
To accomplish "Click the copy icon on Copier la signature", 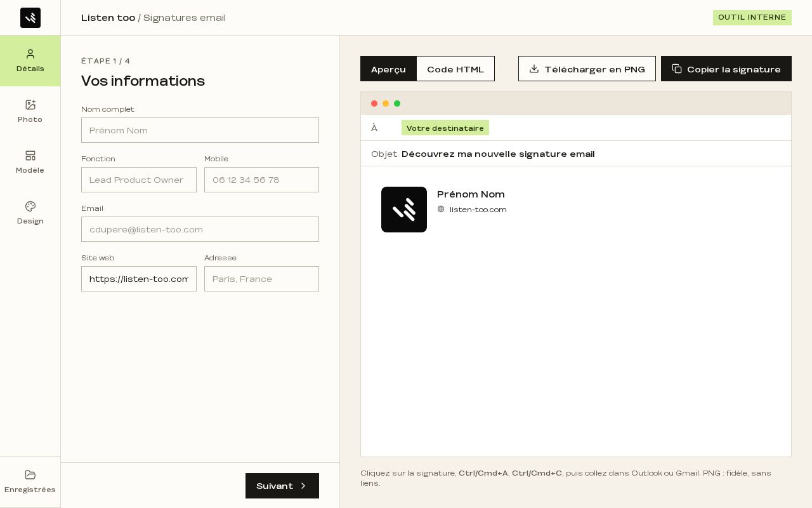I will pos(677,69).
